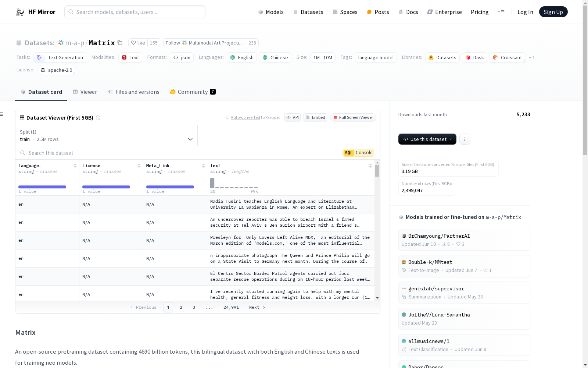Image resolution: width=588 pixels, height=368 pixels.
Task: Open Spaces in the top navigation
Action: coord(345,12)
